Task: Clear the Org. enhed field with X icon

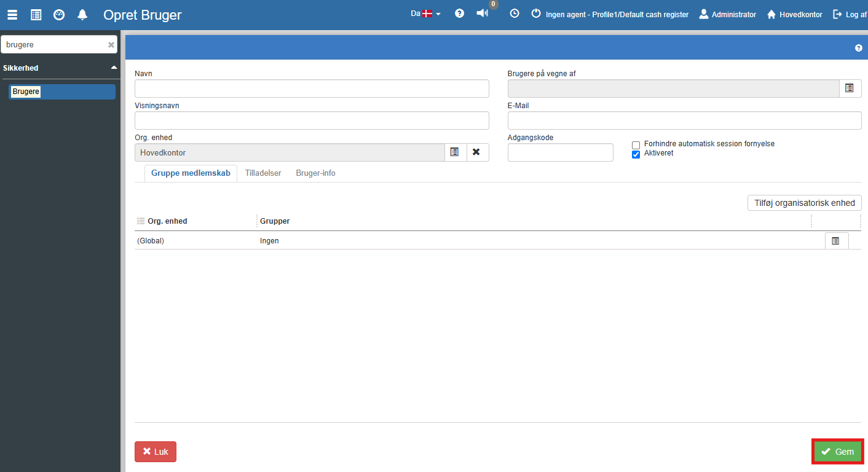Action: pyautogui.click(x=476, y=152)
